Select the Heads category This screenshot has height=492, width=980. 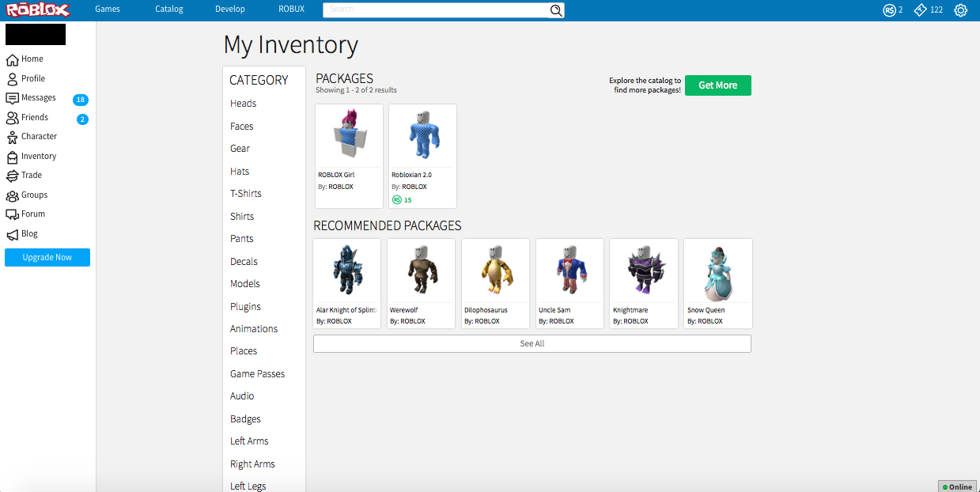(x=243, y=104)
